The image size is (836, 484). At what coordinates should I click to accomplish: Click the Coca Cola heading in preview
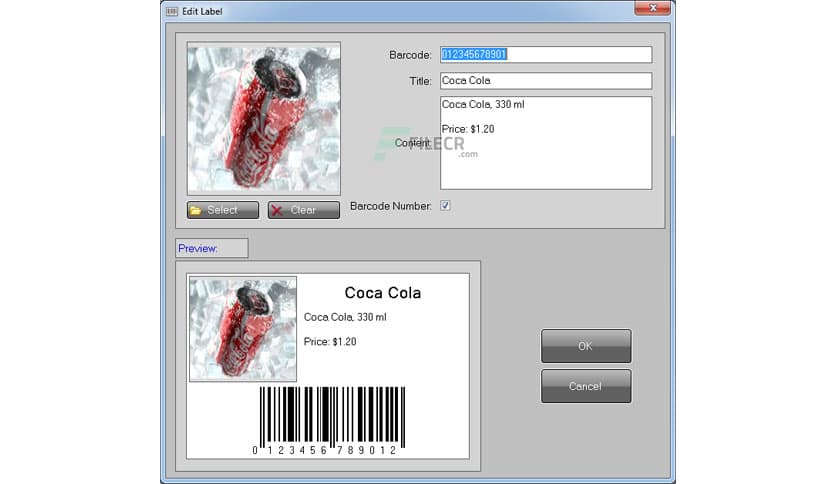[382, 293]
